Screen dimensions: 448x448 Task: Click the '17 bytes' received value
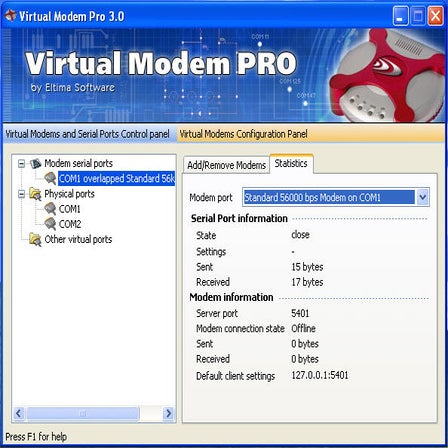coord(307,282)
